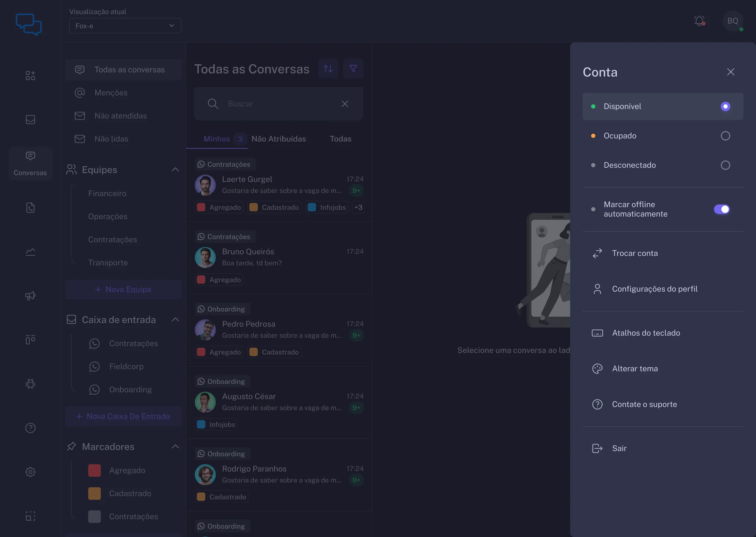Clear the Buscar search with the X
756x537 pixels.
coord(345,104)
